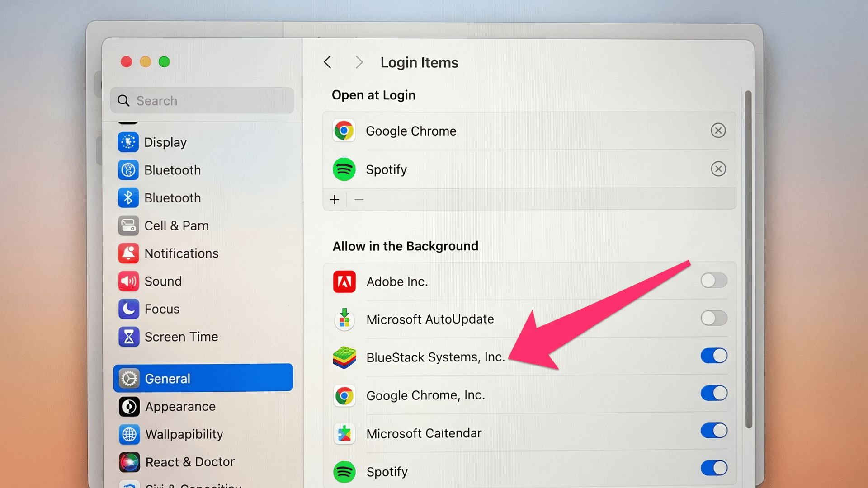The image size is (868, 488).
Task: Click the Google Chrome, Inc. background icon
Action: pyautogui.click(x=344, y=395)
